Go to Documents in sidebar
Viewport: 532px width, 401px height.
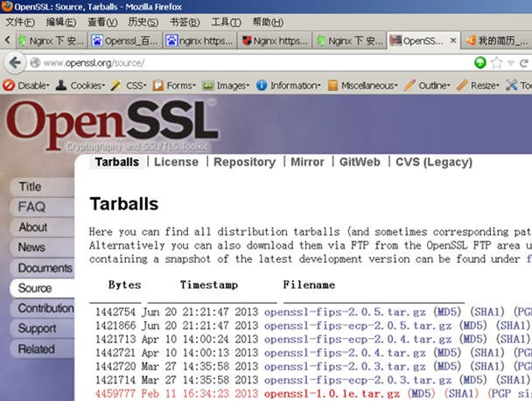pyautogui.click(x=42, y=268)
